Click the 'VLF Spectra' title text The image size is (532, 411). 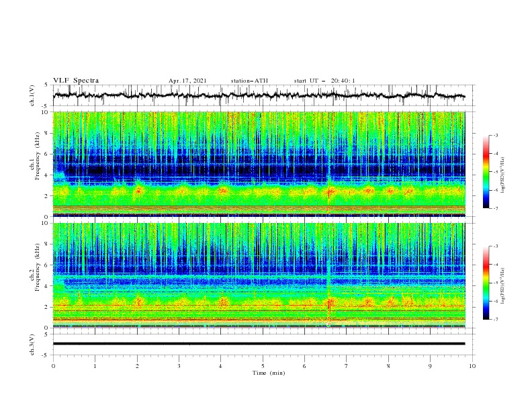pyautogui.click(x=76, y=81)
